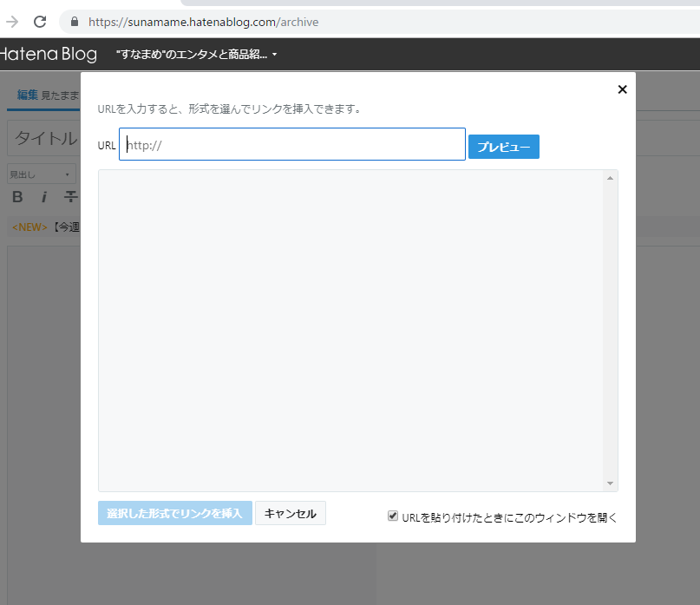This screenshot has height=605, width=700.
Task: Toggle italic formatting in editor toolbar
Action: pyautogui.click(x=44, y=197)
